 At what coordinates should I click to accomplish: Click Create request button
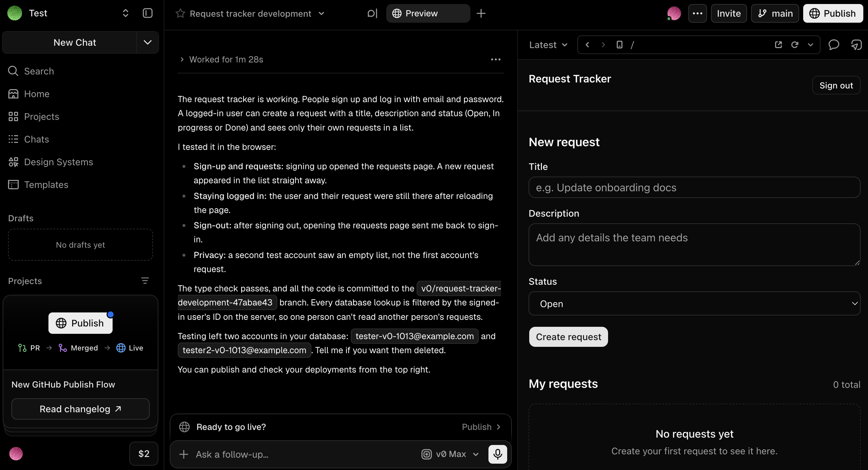click(568, 337)
